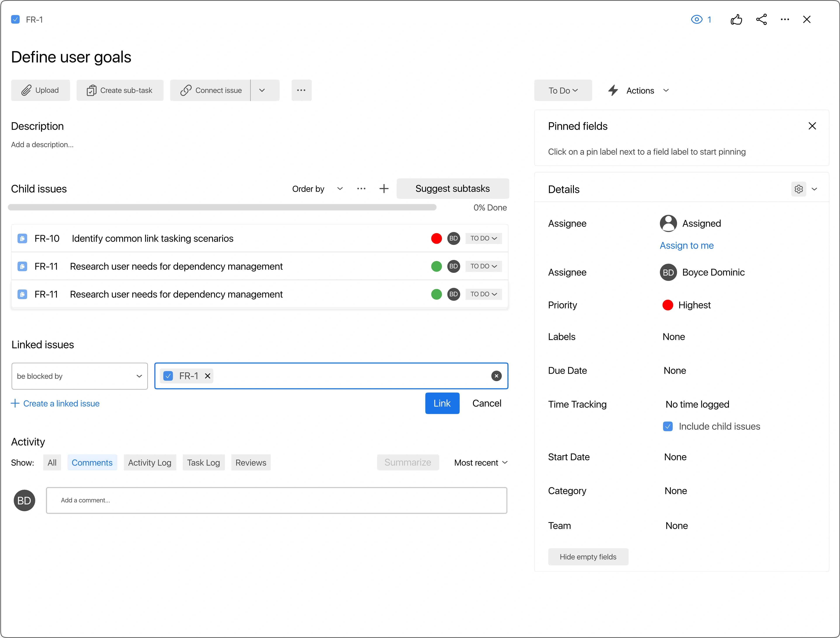Click Assign to me link
Viewport: 840px width, 638px height.
(686, 245)
